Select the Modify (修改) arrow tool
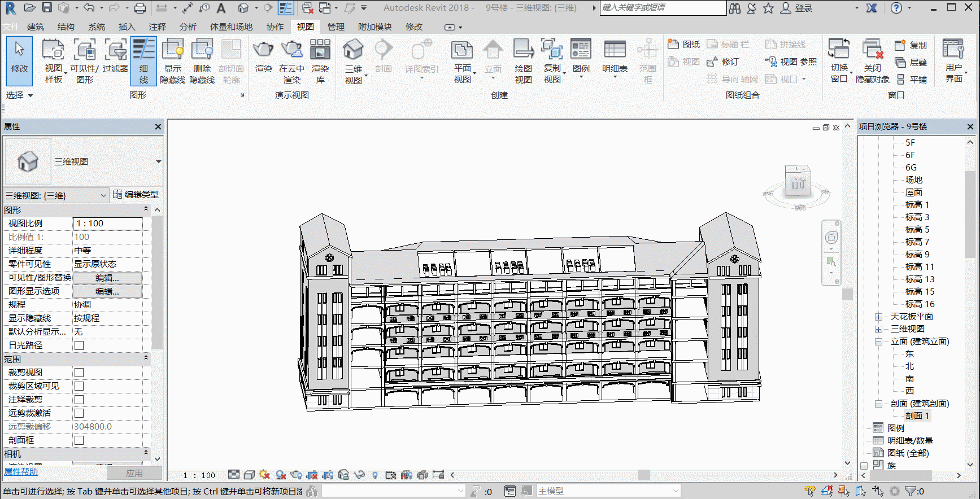Image resolution: width=980 pixels, height=499 pixels. [x=19, y=62]
